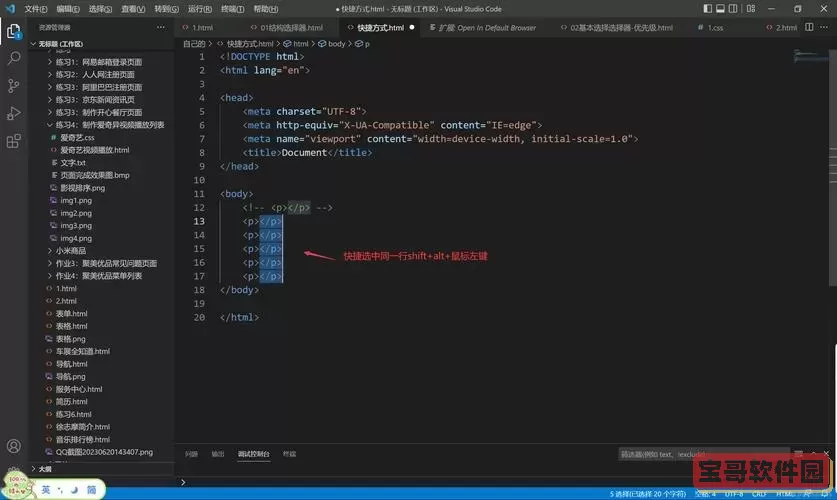Click the VS Code logo icon
Screen dimensions: 837x500
10,9
